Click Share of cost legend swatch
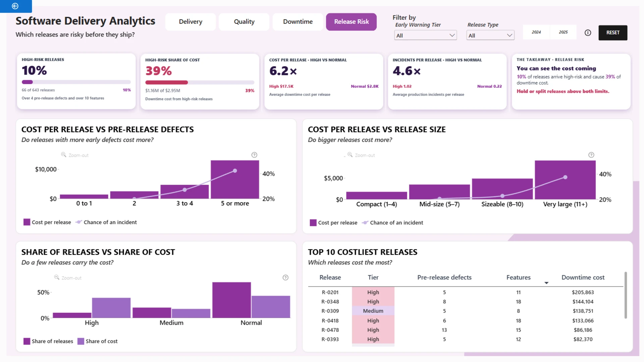644x362 pixels. (x=80, y=341)
